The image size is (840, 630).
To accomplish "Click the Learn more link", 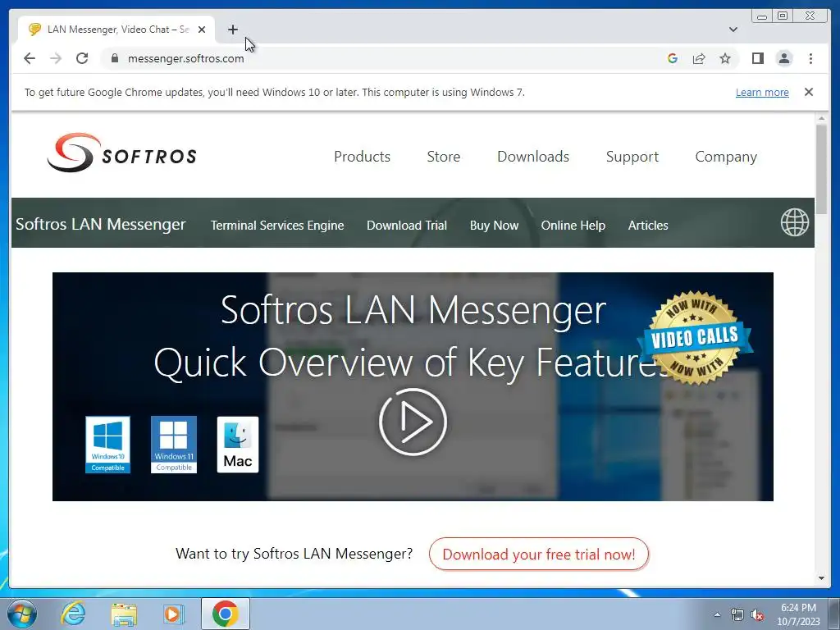I will (x=762, y=92).
